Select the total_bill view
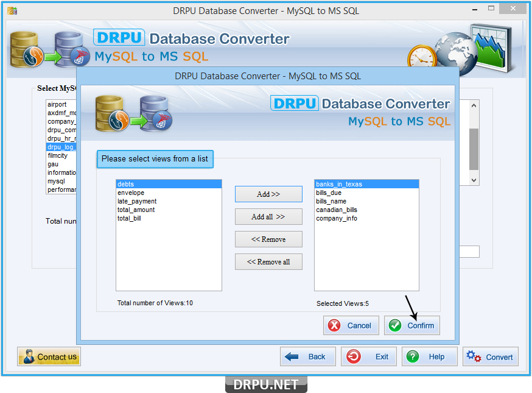The height and width of the screenshot is (393, 532). click(x=169, y=218)
